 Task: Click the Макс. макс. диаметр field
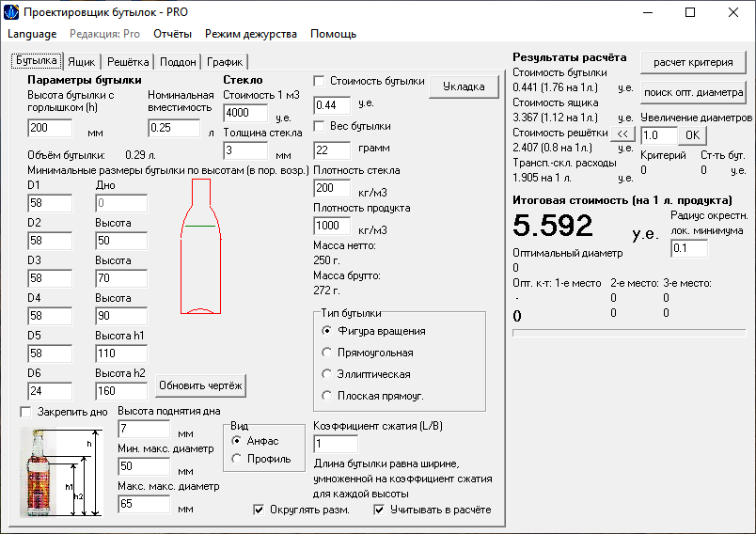point(144,504)
